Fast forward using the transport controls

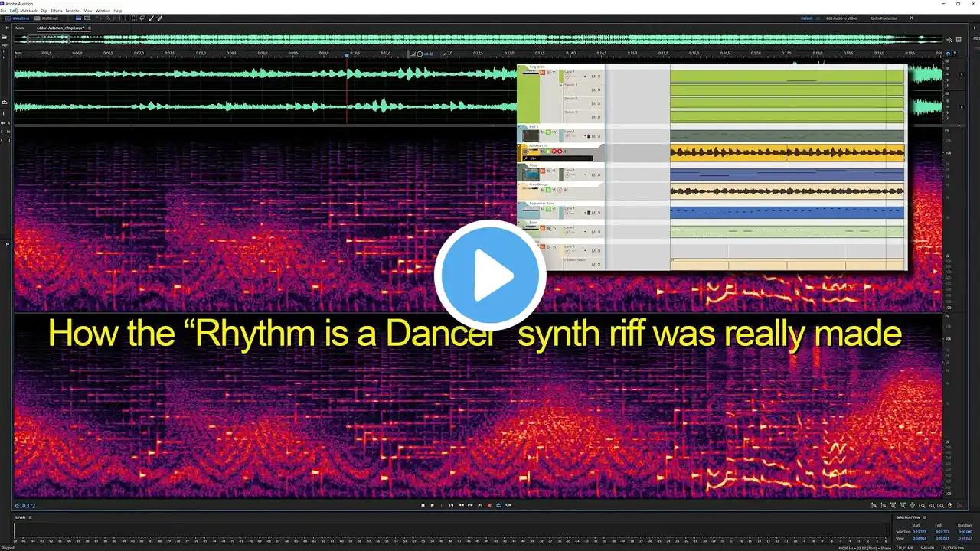pyautogui.click(x=470, y=505)
